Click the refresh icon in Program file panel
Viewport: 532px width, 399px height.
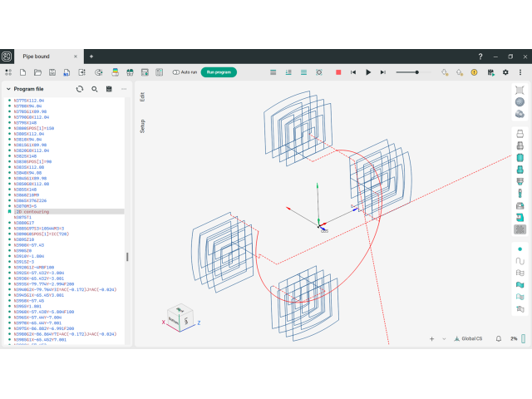tap(80, 89)
